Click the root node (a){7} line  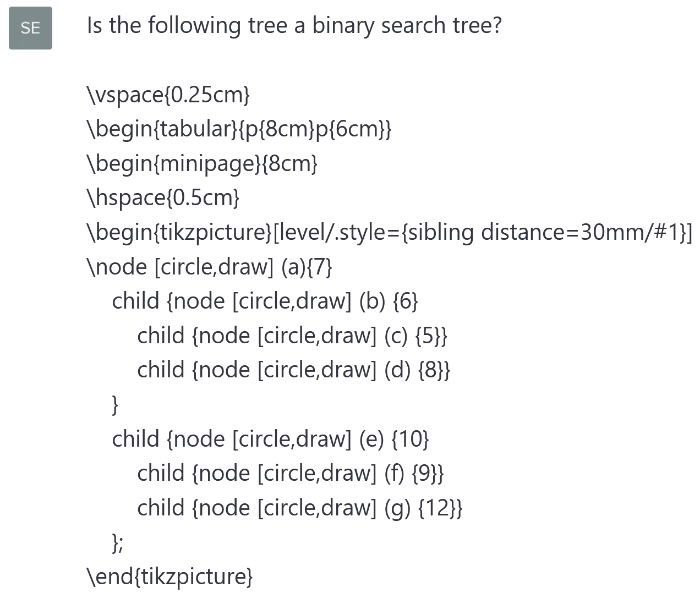click(209, 267)
